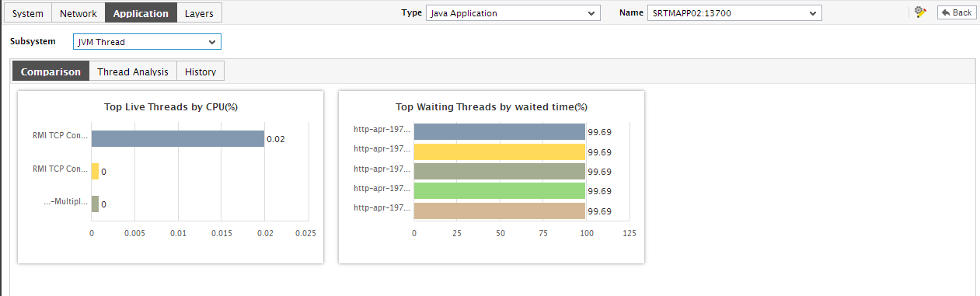Click the yellow waiting thread bar
This screenshot has width=980, height=296.
[x=500, y=151]
